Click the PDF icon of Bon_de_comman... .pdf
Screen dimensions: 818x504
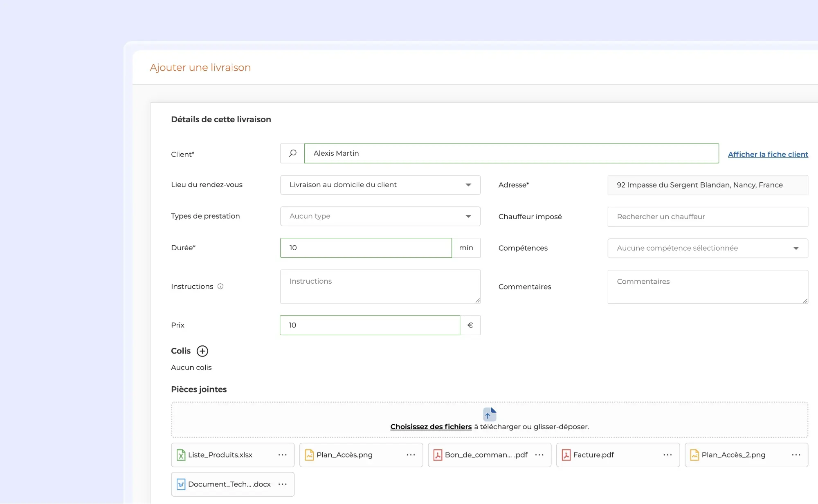click(x=438, y=455)
